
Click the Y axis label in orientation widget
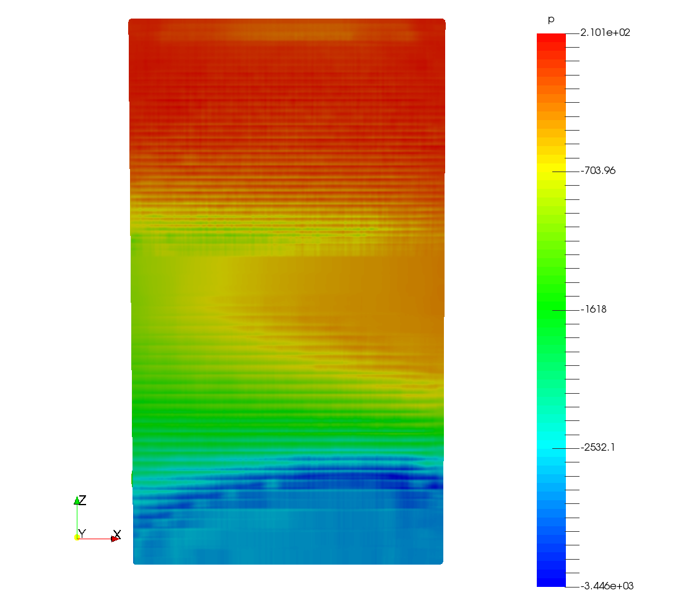(82, 533)
